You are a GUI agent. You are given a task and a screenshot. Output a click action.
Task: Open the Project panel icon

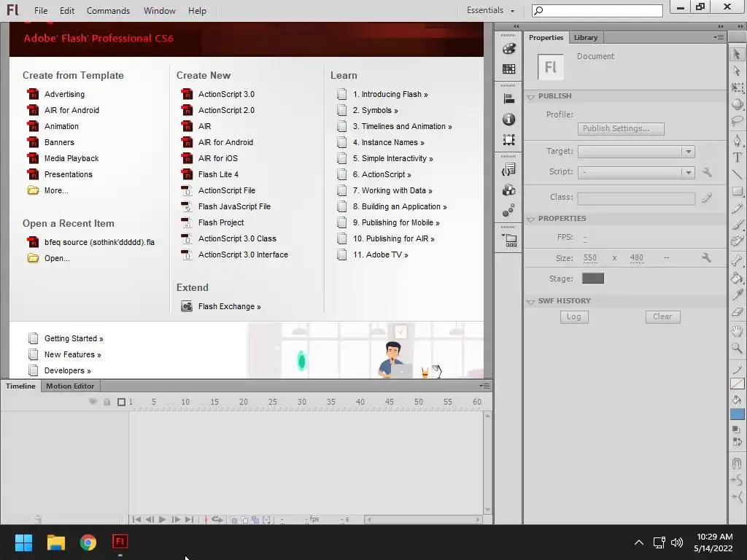508,240
